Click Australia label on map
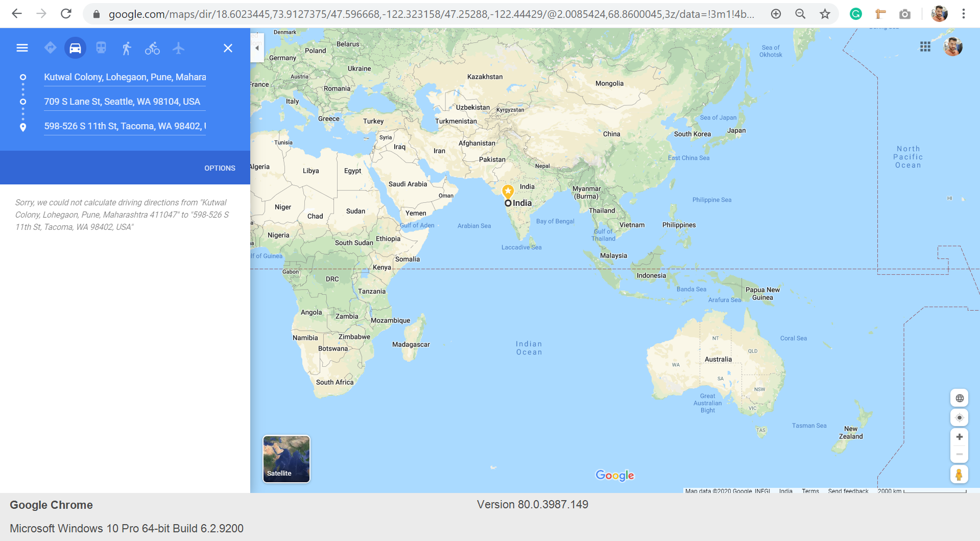Image resolution: width=980 pixels, height=541 pixels. coord(718,359)
